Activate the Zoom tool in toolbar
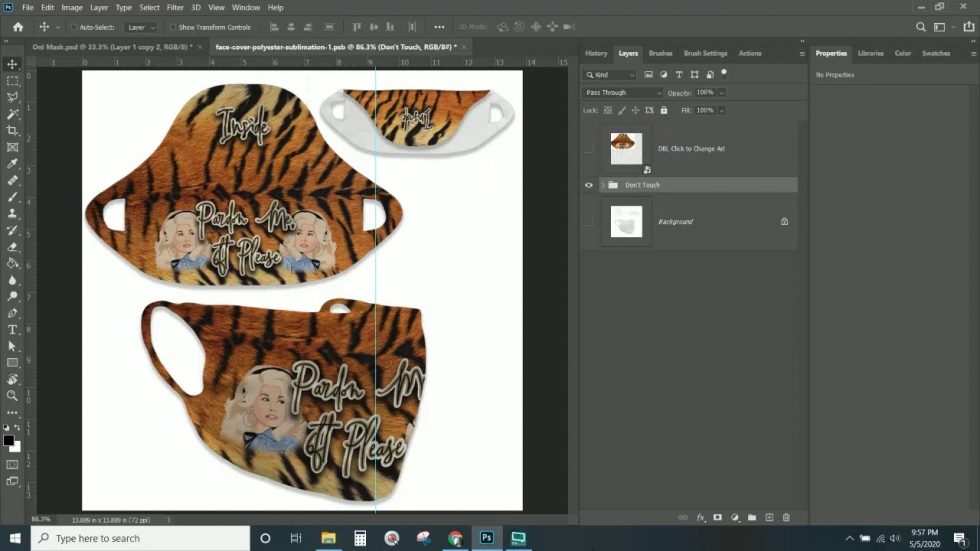Image resolution: width=980 pixels, height=551 pixels. tap(13, 396)
